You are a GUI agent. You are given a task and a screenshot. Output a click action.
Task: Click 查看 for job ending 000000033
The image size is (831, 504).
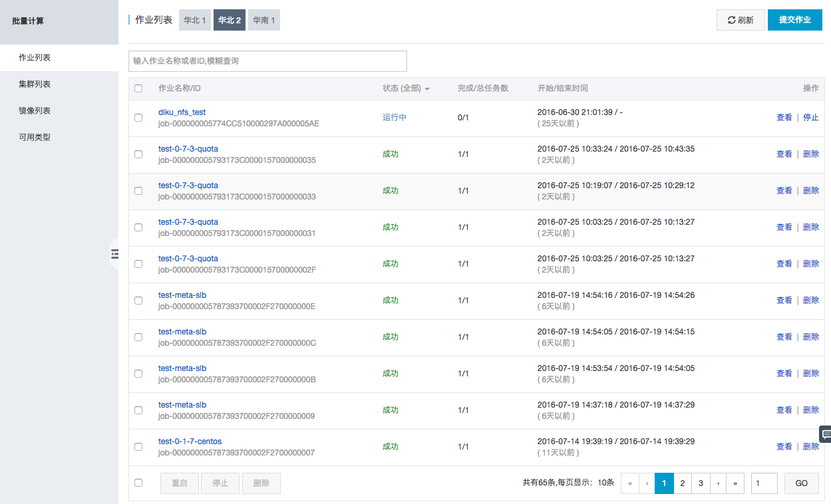click(784, 191)
